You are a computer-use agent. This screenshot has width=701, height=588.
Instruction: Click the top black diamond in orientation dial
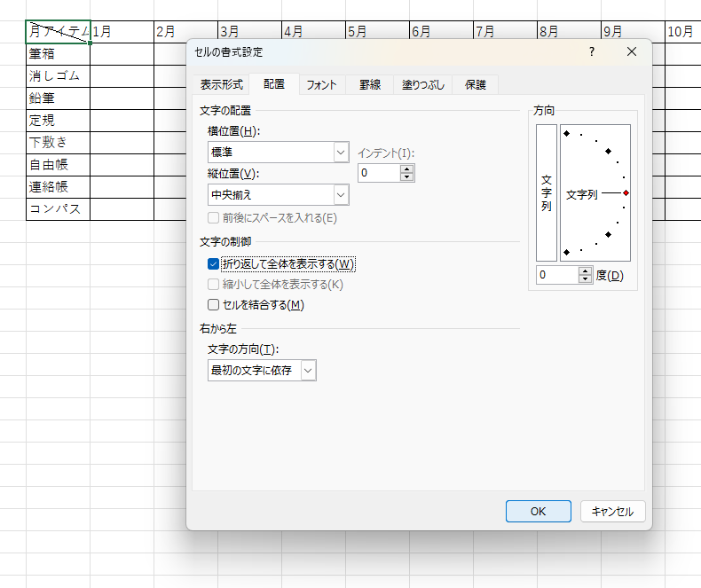pos(566,133)
